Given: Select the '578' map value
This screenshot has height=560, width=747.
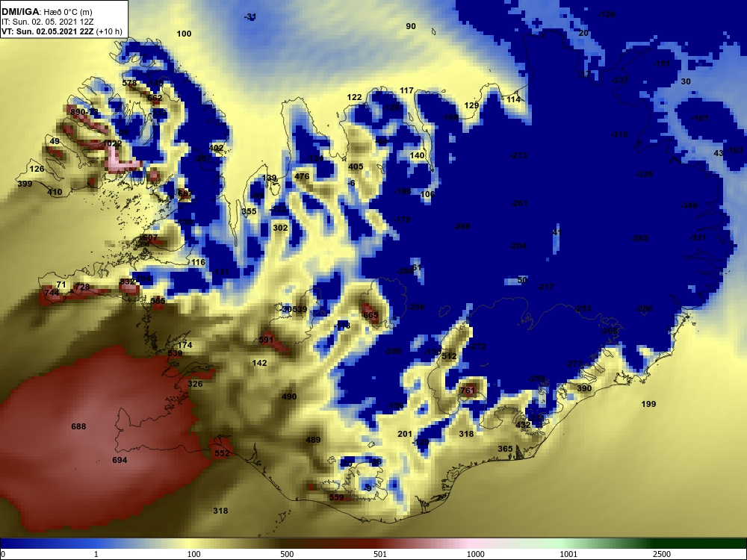Looking at the screenshot, I should (129, 83).
